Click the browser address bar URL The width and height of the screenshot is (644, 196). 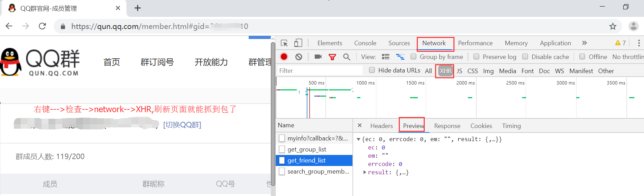click(x=160, y=26)
